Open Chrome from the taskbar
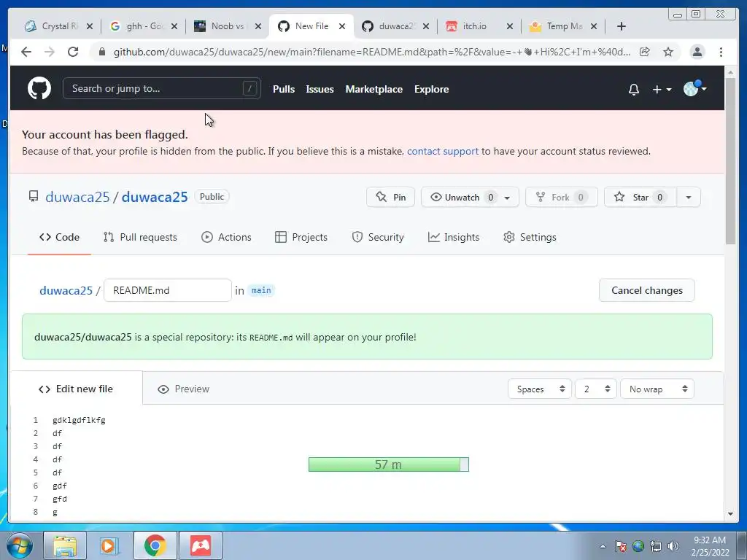The width and height of the screenshot is (747, 560). (155, 545)
